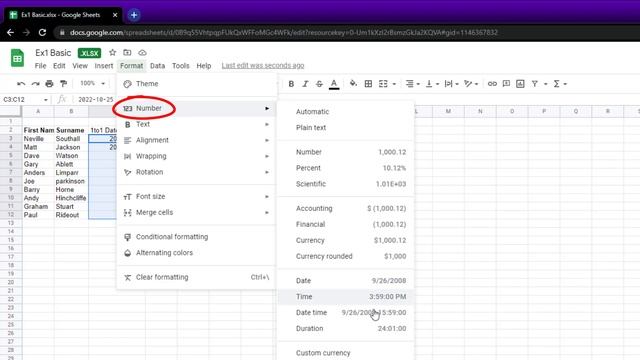Expand Merge cells in Format menu
The image size is (640, 360).
coord(196,212)
